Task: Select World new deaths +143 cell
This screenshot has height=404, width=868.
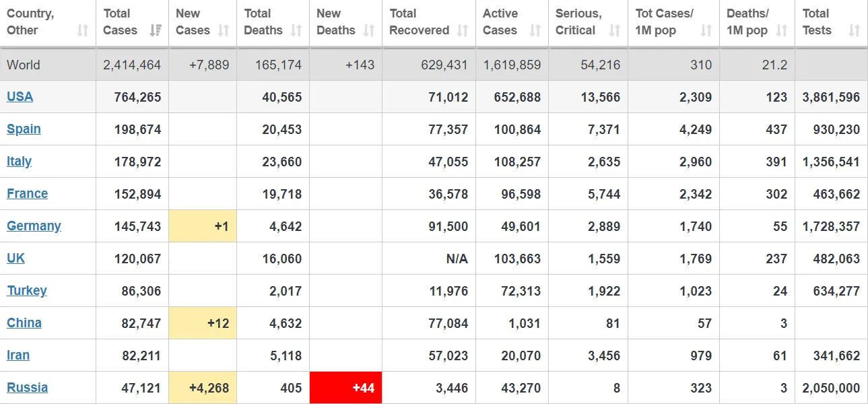Action: (x=346, y=65)
